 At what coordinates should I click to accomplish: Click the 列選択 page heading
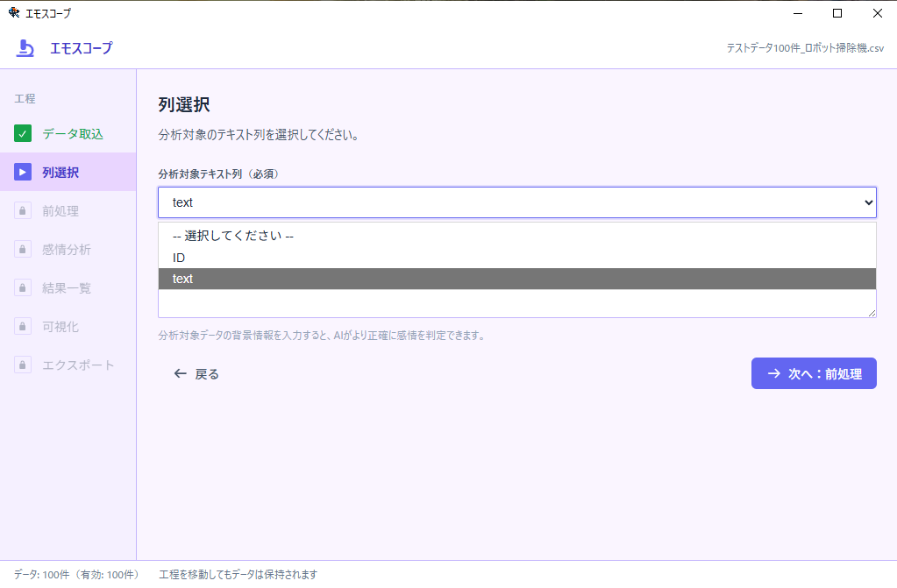point(184,104)
